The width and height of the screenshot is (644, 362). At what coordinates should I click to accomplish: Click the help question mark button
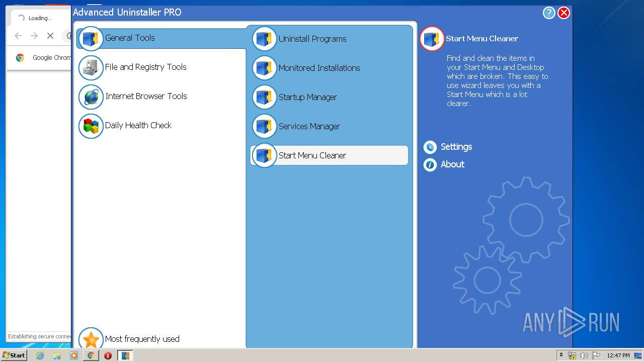(549, 13)
